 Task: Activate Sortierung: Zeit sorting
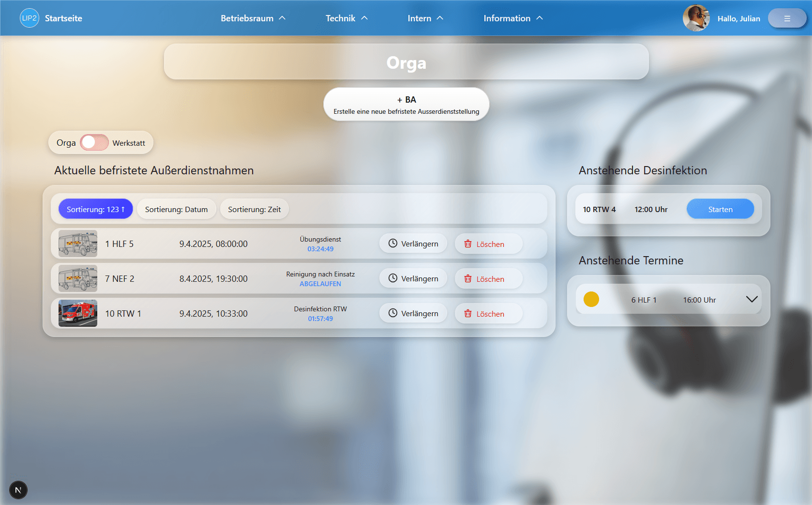tap(254, 209)
